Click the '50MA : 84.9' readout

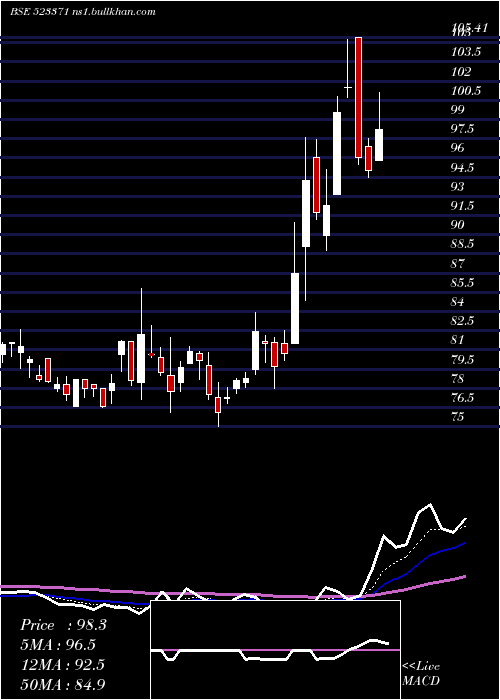pyautogui.click(x=63, y=684)
